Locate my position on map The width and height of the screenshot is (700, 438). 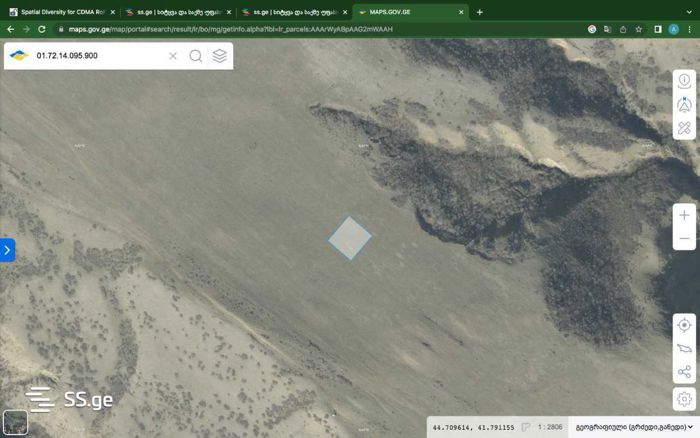point(684,325)
